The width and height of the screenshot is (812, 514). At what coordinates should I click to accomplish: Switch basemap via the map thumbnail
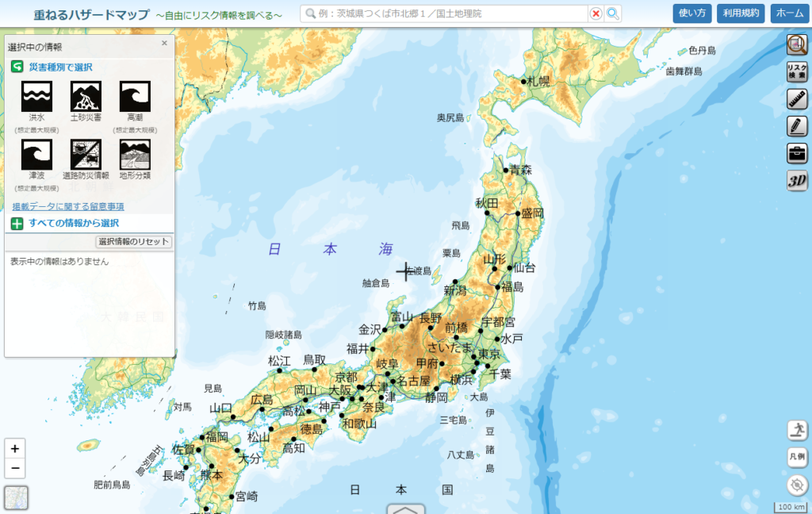pyautogui.click(x=16, y=497)
